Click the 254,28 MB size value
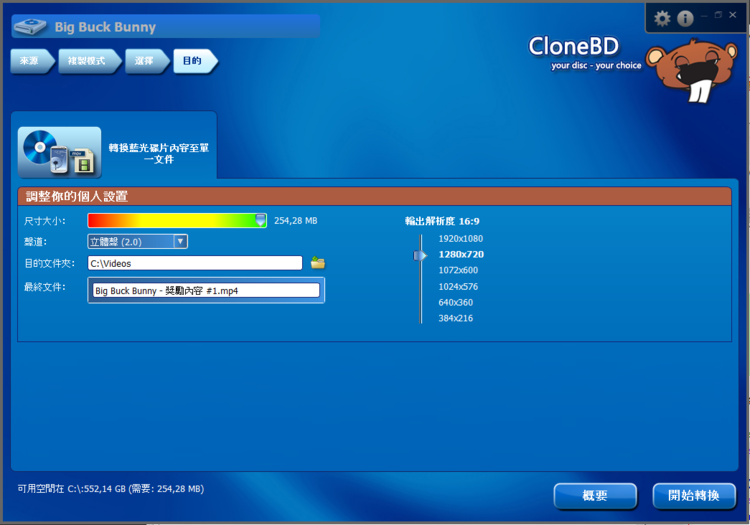The image size is (750, 525). (x=296, y=220)
